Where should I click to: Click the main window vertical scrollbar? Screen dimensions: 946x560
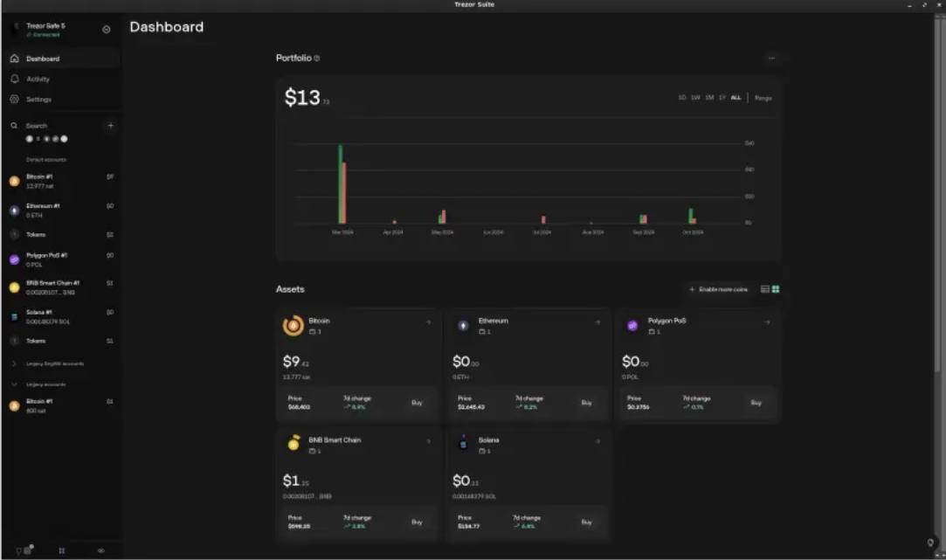point(941,175)
